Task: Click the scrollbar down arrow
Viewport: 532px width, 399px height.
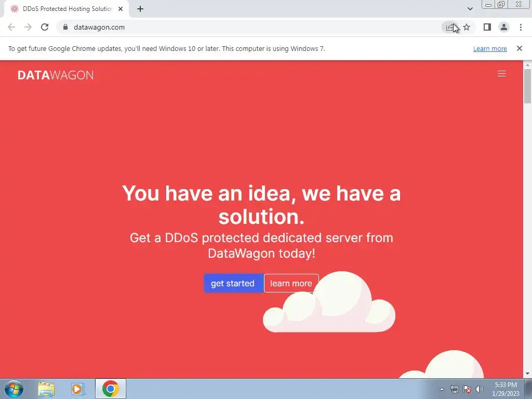Action: tap(527, 374)
